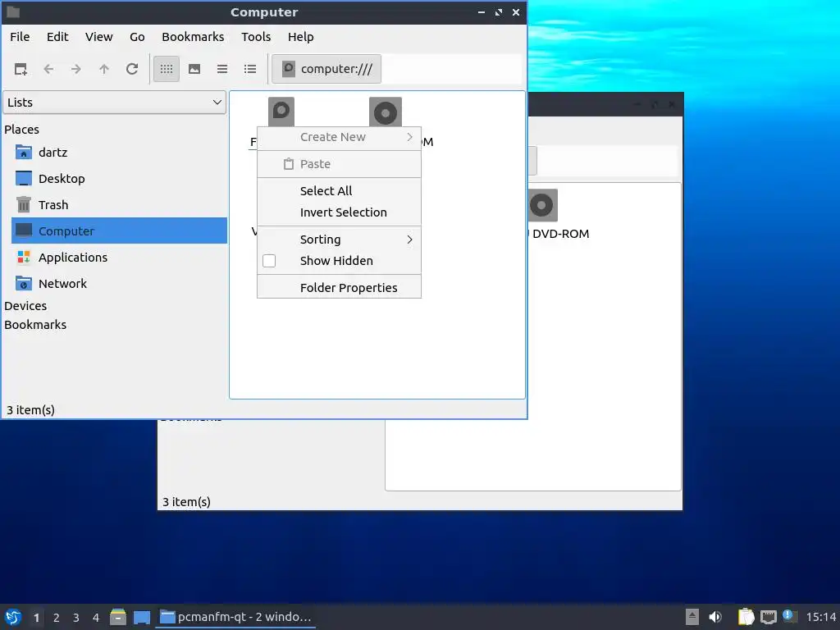Click the first drive icon in the file area
840x630 pixels.
(281, 112)
